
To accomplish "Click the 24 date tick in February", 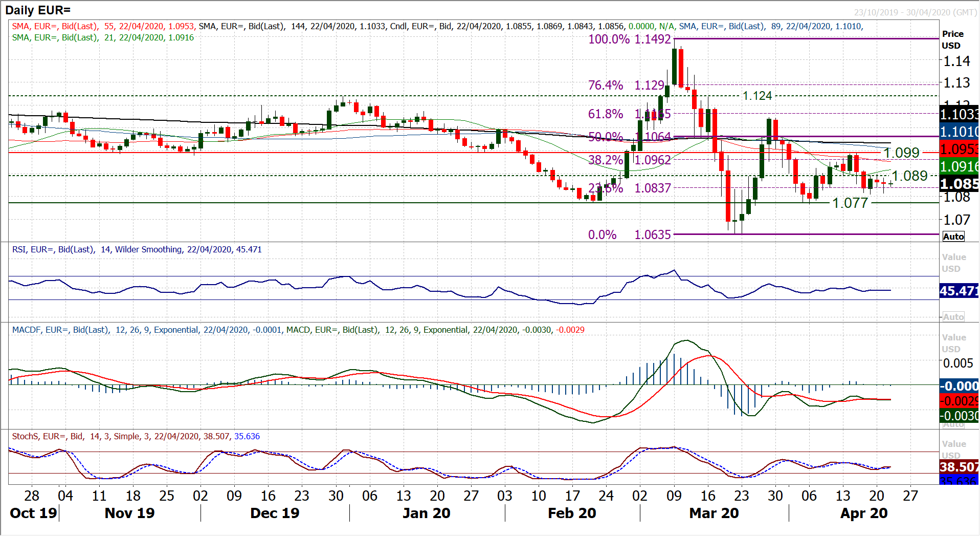I will pyautogui.click(x=606, y=496).
